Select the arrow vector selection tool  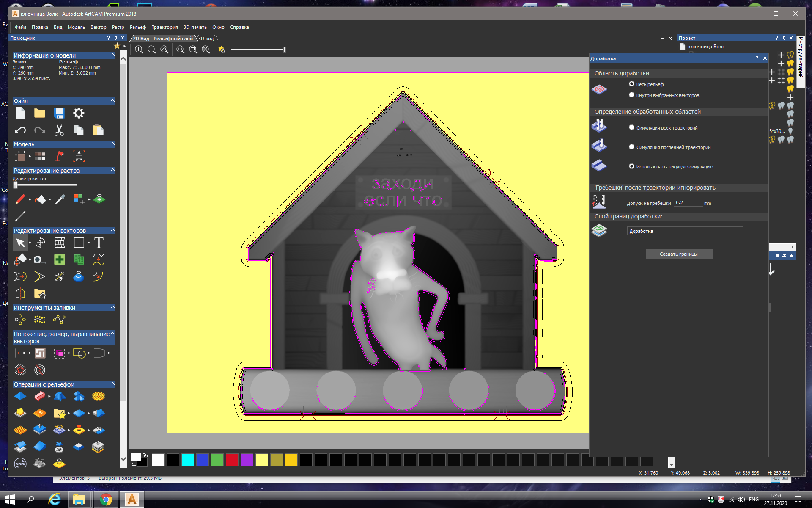(20, 243)
